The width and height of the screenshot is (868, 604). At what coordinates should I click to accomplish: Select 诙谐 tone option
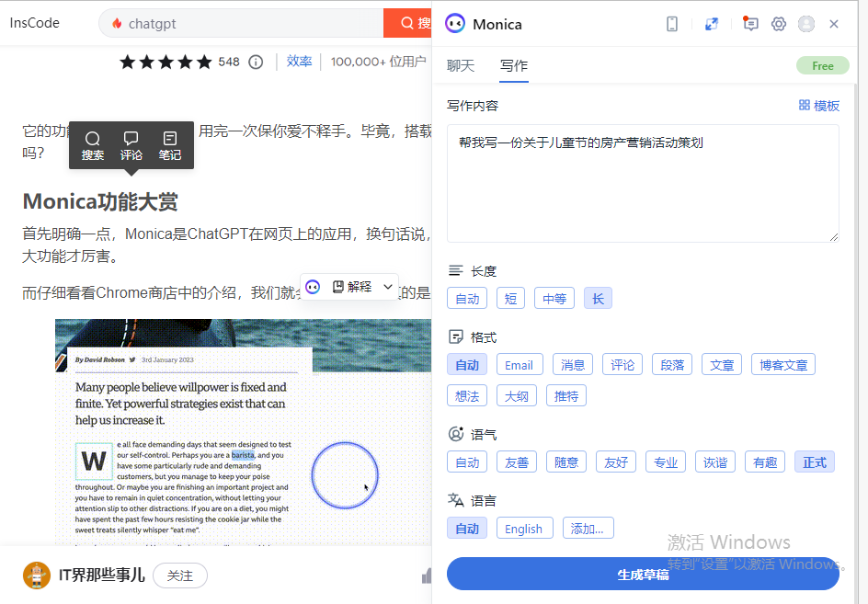[715, 462]
